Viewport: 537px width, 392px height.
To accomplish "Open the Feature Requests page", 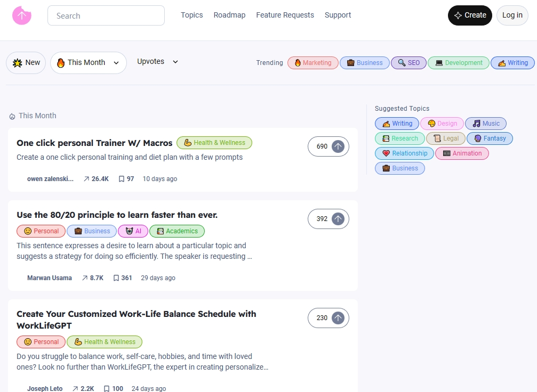I will [285, 15].
